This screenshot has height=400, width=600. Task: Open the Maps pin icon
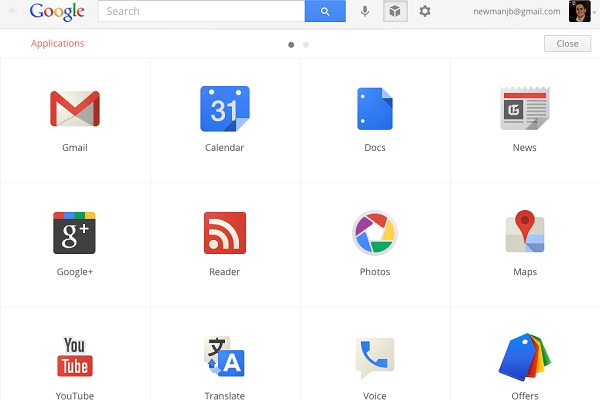click(525, 231)
